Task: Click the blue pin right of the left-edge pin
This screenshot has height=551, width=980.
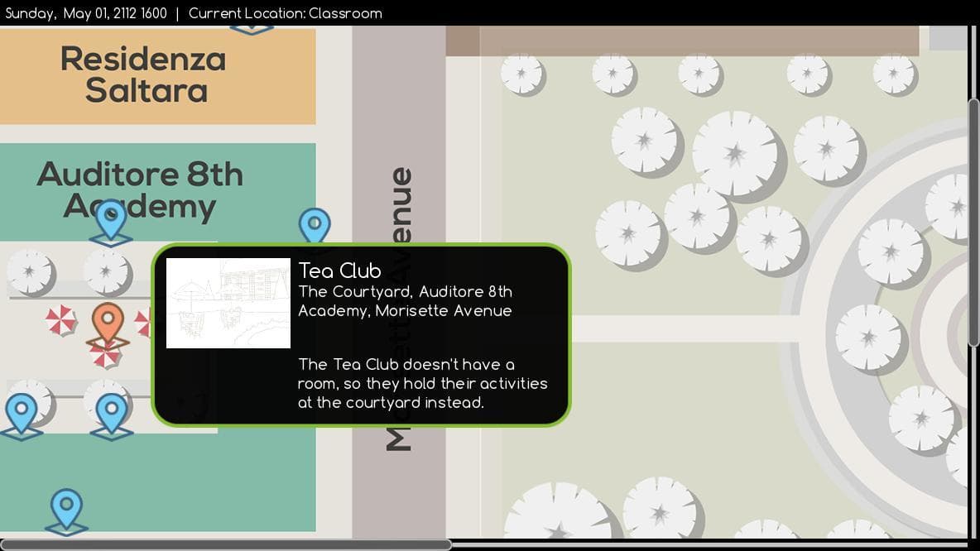Action: click(x=111, y=417)
